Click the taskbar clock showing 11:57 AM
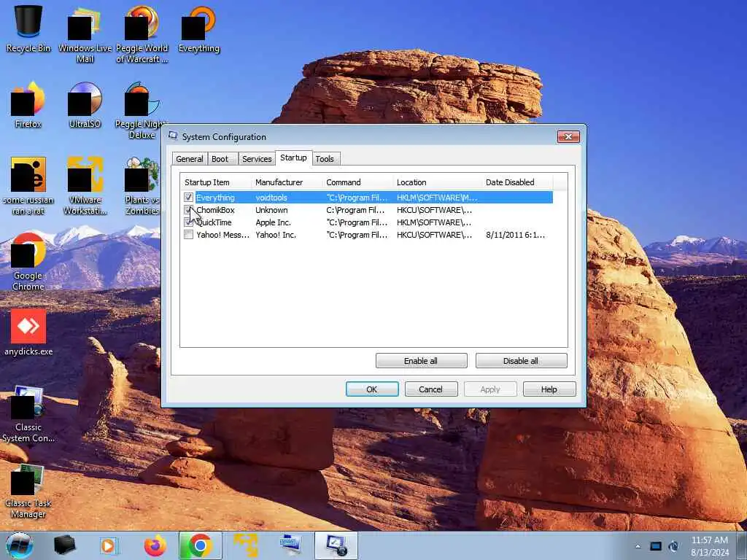This screenshot has height=560, width=747. click(x=709, y=545)
